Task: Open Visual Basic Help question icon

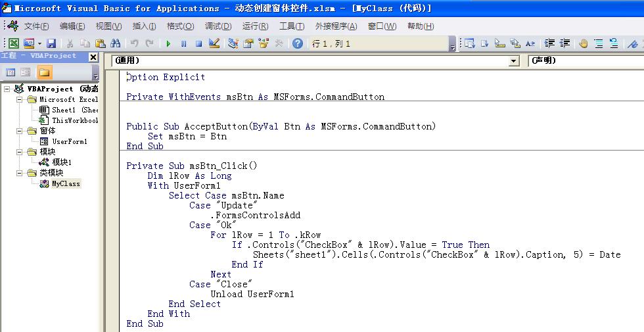Action: click(x=298, y=43)
